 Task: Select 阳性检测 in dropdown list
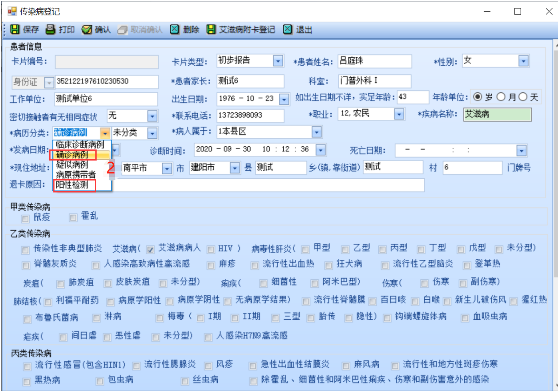coord(82,185)
